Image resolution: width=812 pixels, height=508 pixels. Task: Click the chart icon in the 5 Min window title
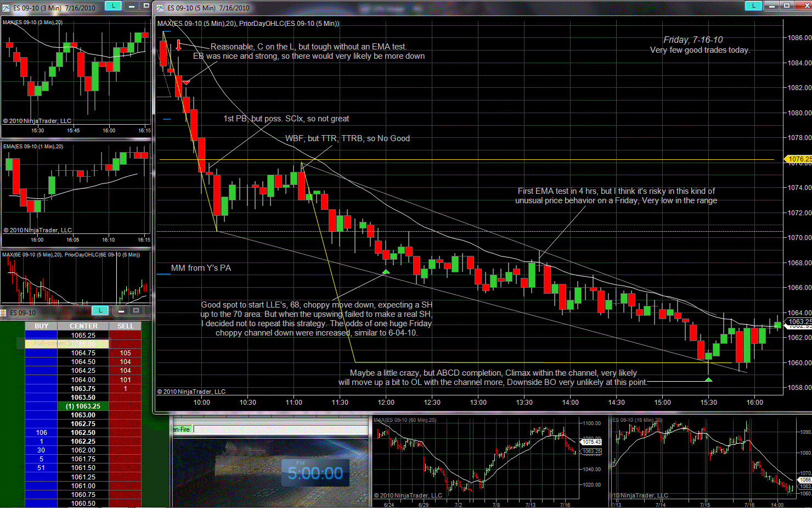coord(160,8)
